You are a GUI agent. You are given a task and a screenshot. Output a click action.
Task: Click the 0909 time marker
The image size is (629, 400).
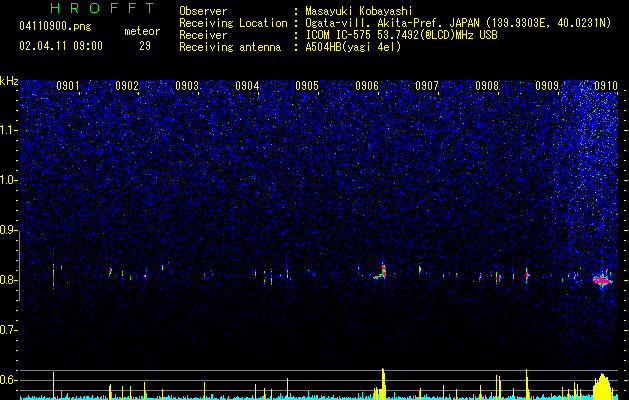coord(547,85)
